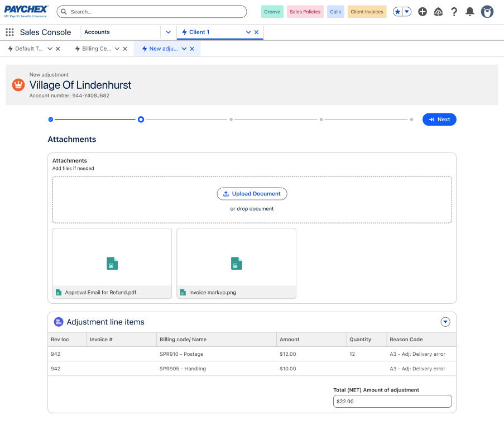Click file icon beside Approval Email for Refund.pdf name
The image size is (504, 439).
[x=59, y=292]
